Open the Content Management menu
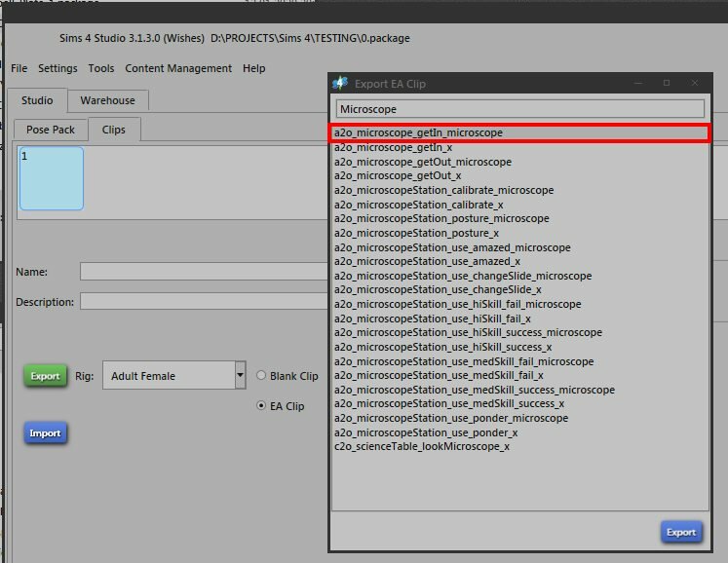 pyautogui.click(x=178, y=68)
